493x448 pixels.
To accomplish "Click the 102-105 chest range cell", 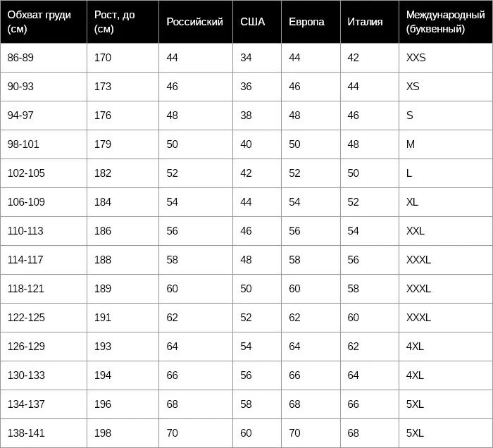I will click(44, 173).
